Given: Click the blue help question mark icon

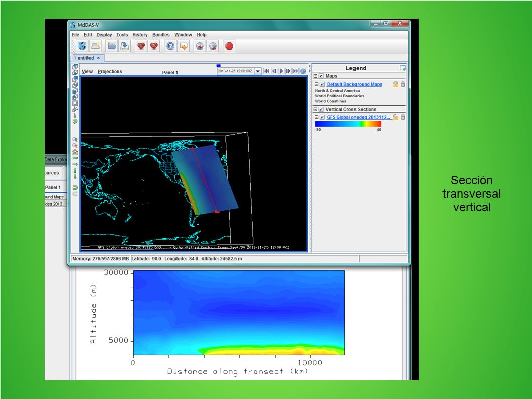Looking at the screenshot, I should tap(170, 46).
